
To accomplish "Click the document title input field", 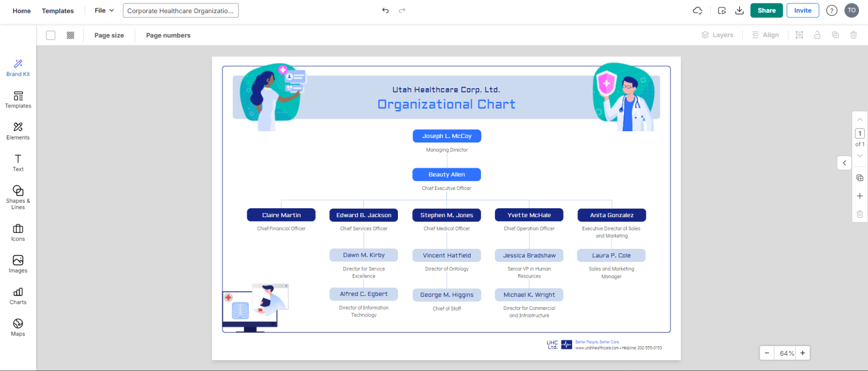I will (x=180, y=10).
